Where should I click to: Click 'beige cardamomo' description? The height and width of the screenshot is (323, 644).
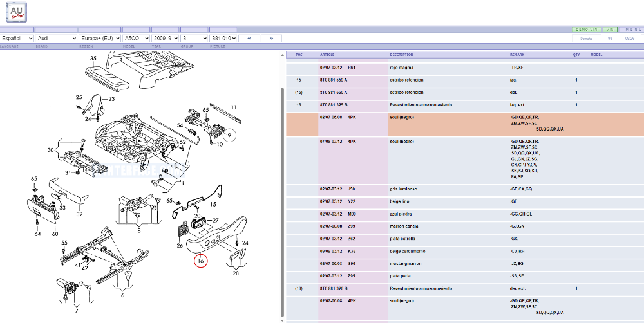click(x=406, y=251)
